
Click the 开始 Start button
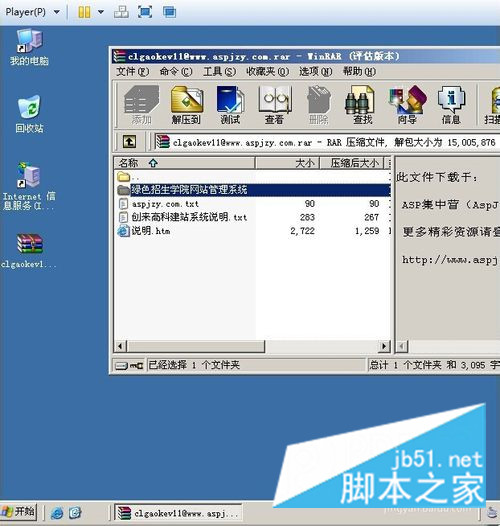click(18, 512)
